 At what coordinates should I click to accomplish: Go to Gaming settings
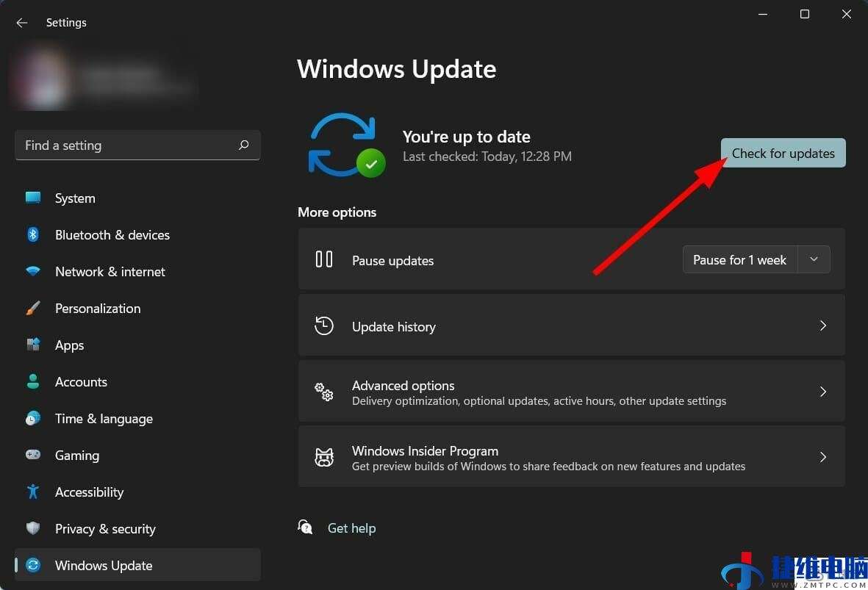click(137, 455)
